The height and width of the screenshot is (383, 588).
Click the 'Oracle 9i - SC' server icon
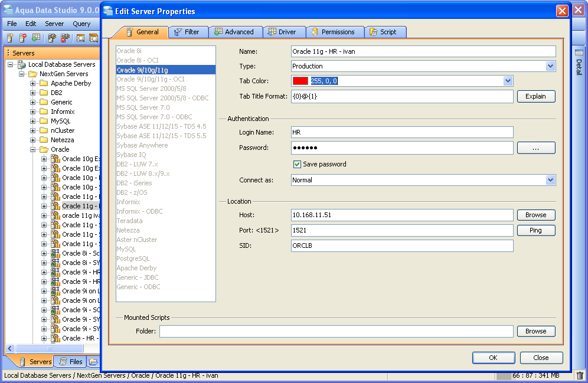[x=55, y=310]
